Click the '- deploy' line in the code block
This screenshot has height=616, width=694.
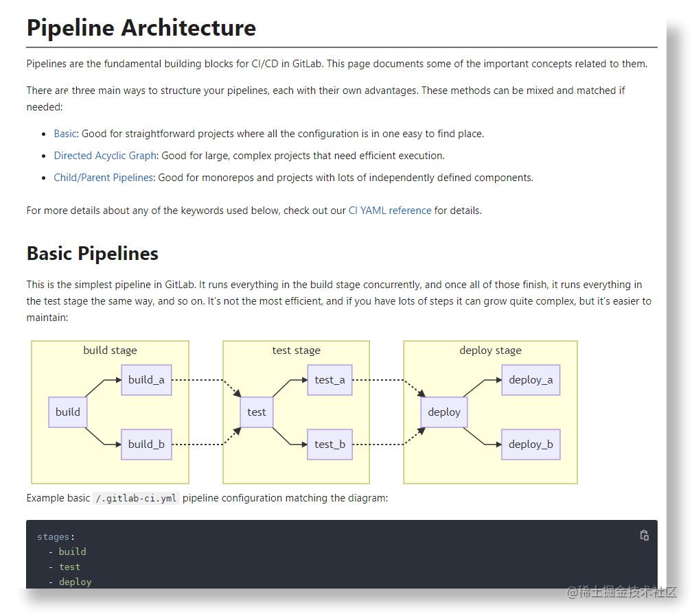tap(70, 582)
